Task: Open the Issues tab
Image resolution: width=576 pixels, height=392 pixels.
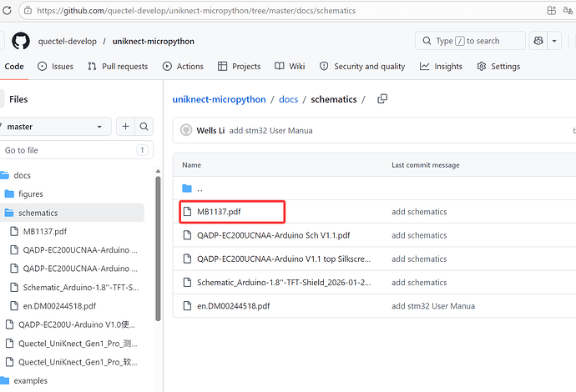Action: pos(55,67)
